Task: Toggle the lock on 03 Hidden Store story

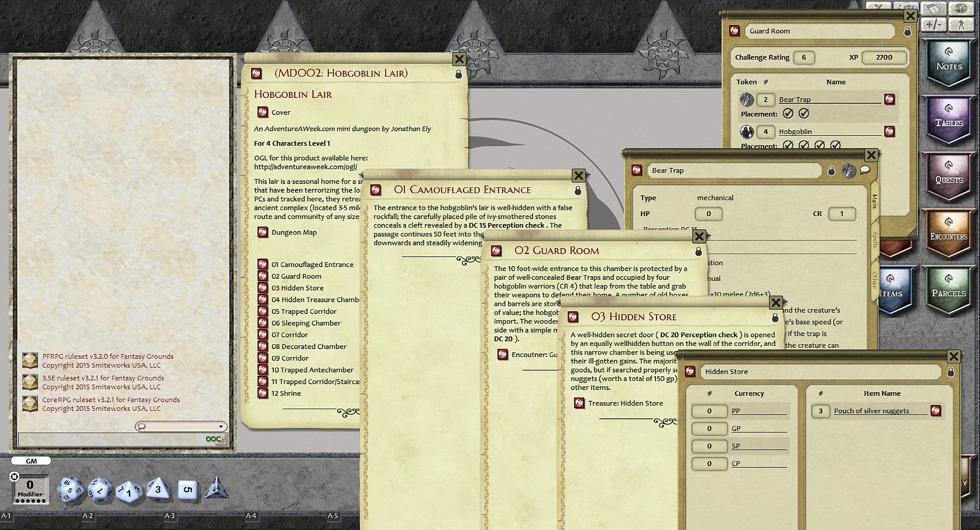Action: pos(775,317)
